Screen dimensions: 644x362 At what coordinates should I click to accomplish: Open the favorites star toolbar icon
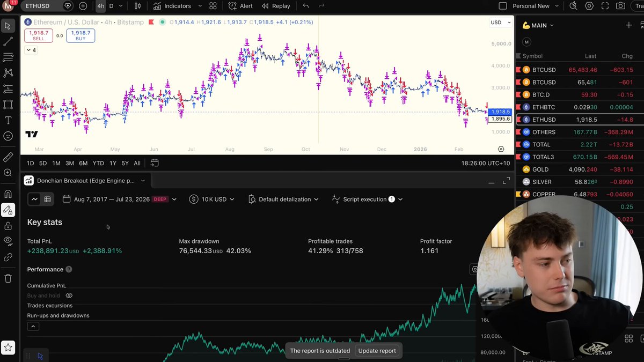point(8,347)
